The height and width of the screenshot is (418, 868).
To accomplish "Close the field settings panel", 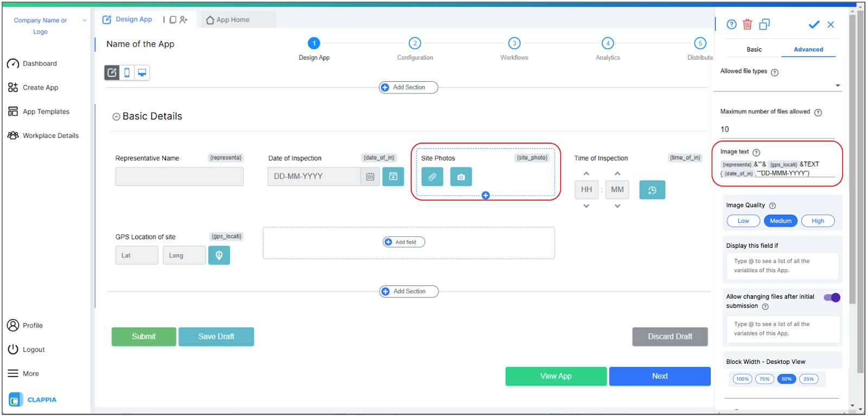I will pos(831,24).
